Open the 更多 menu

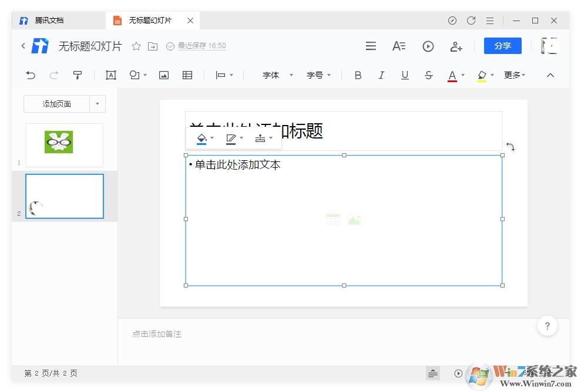(x=512, y=75)
